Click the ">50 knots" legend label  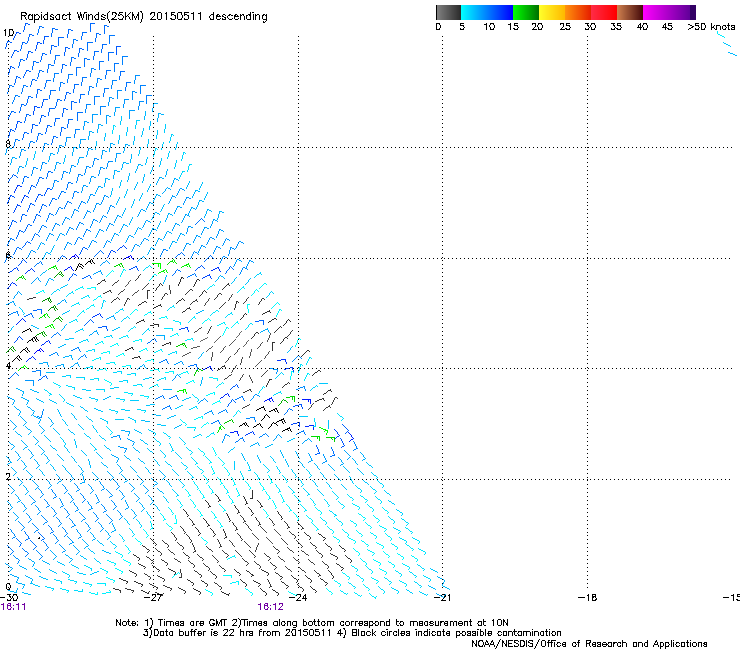click(x=711, y=27)
